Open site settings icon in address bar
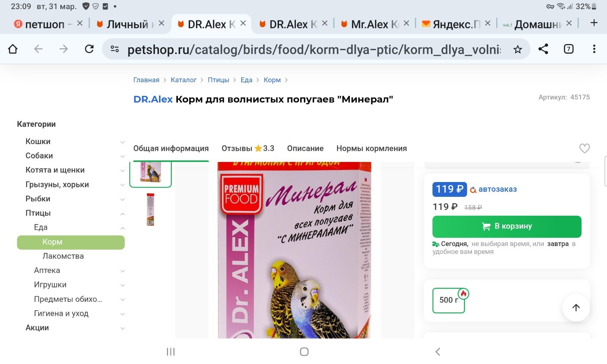The image size is (607, 364). tap(115, 49)
